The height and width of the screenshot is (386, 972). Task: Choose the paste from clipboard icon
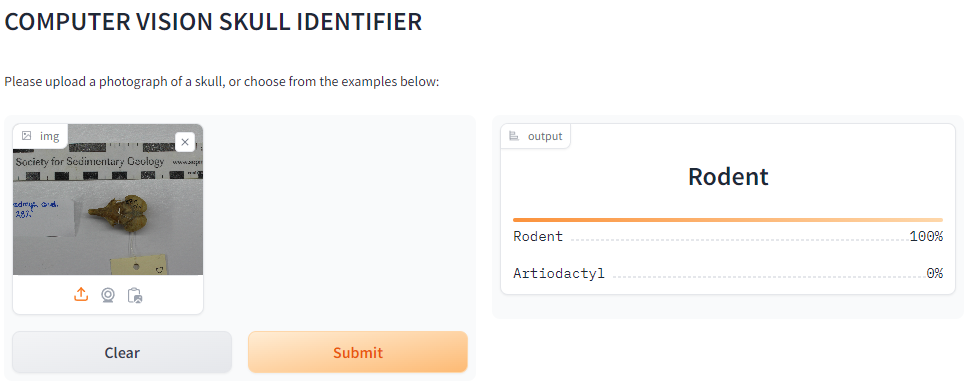coord(135,295)
